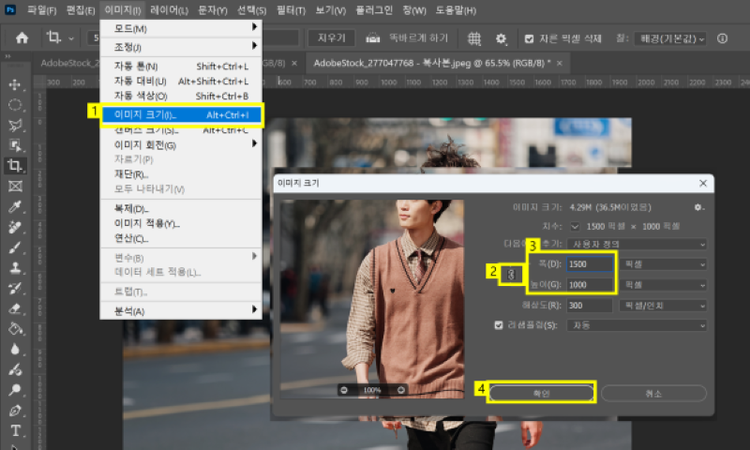
Task: Open the 픽셀/인치 resolution unit dropdown
Action: (x=663, y=306)
